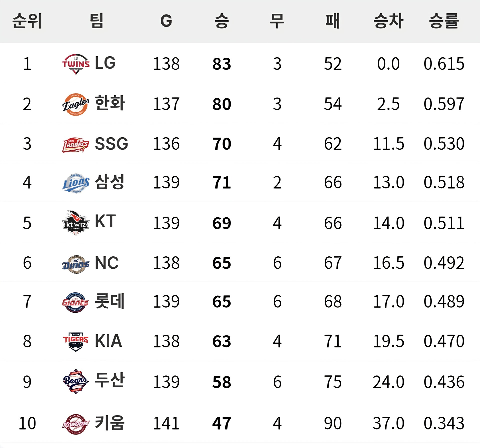Click the NC Dinos team logo
480x448 pixels.
76,264
